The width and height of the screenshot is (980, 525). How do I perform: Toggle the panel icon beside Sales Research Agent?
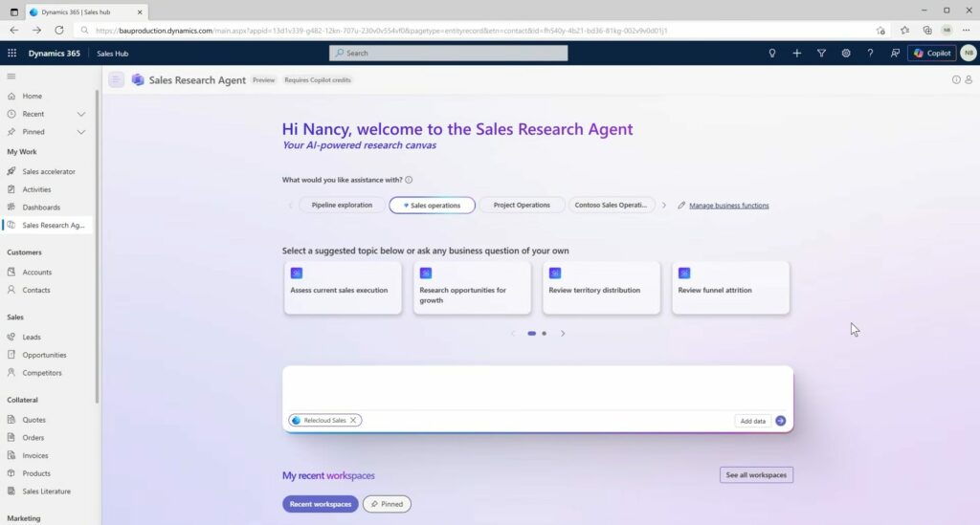(116, 79)
